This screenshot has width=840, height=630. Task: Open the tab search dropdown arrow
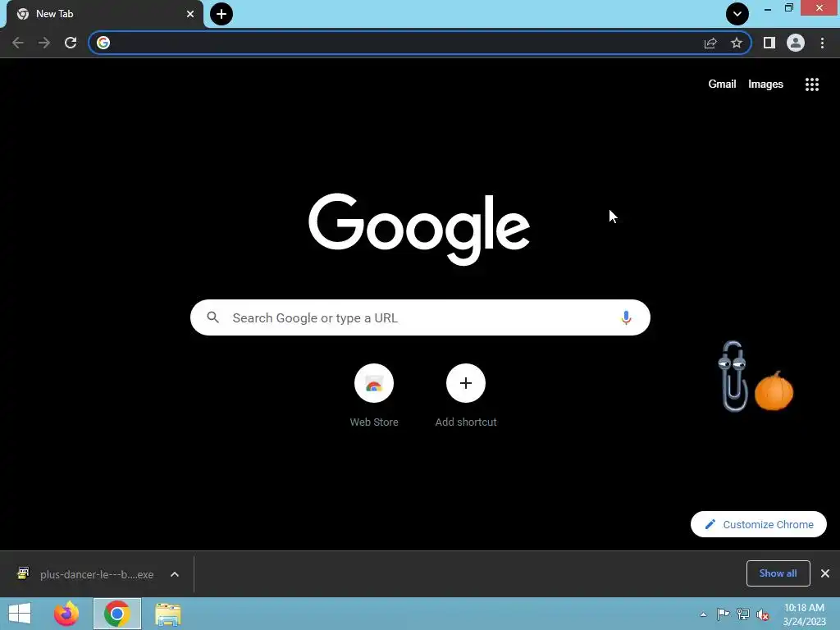click(737, 14)
